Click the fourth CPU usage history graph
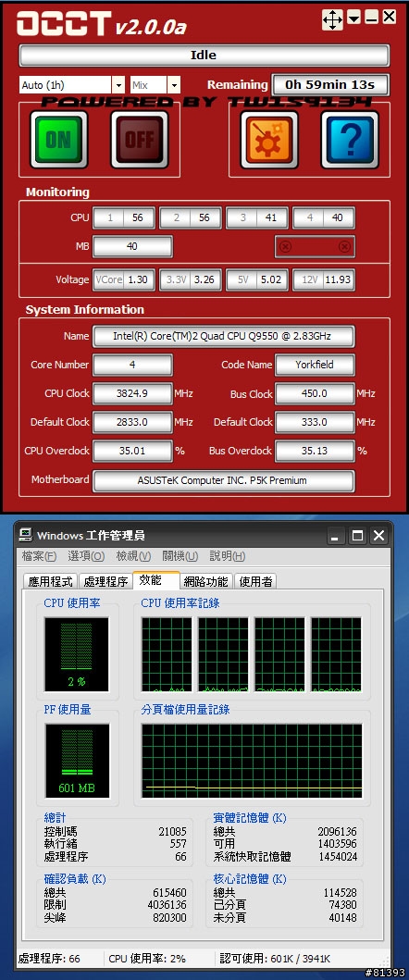 pyautogui.click(x=337, y=654)
